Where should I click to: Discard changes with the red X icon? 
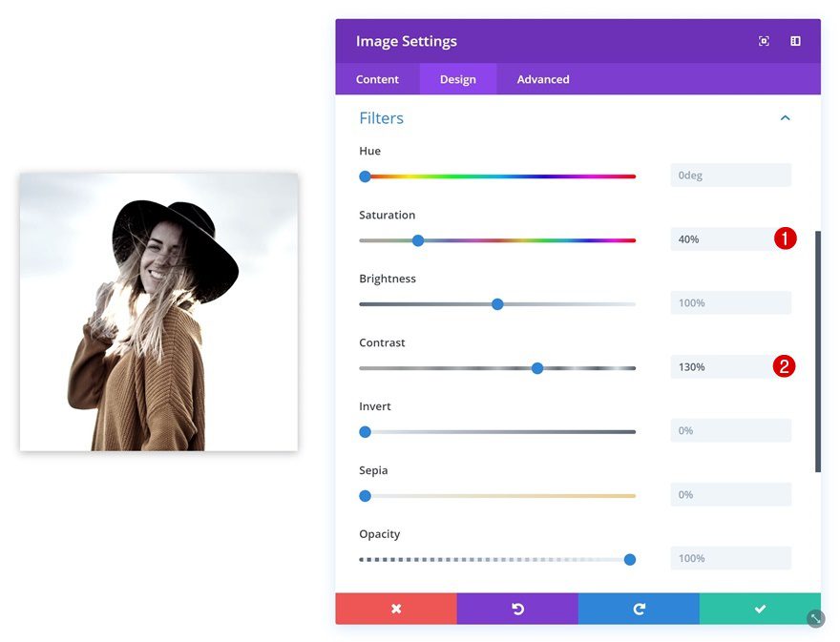(x=395, y=608)
